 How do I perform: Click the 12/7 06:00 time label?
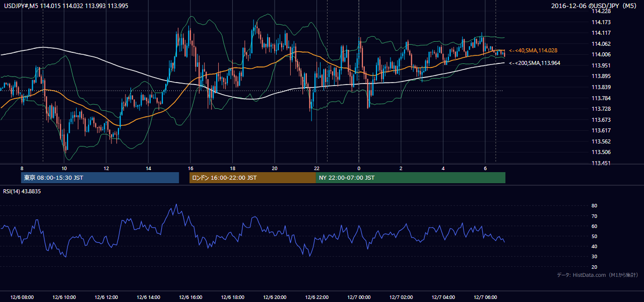tap(485, 297)
